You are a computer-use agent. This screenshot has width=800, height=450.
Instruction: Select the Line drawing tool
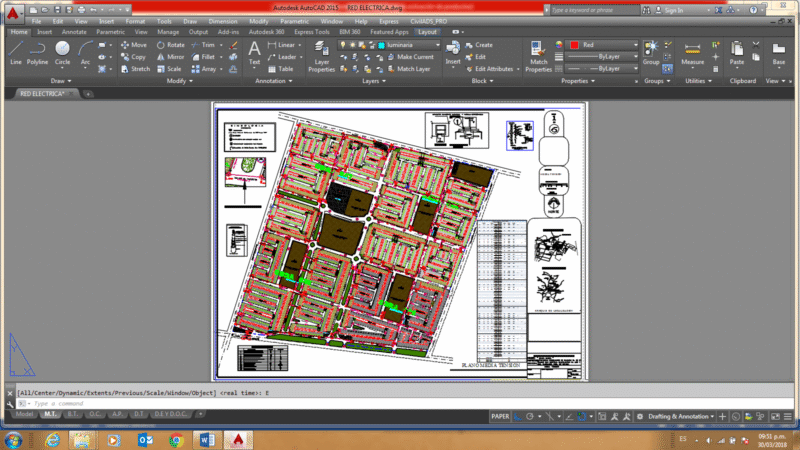[15, 53]
